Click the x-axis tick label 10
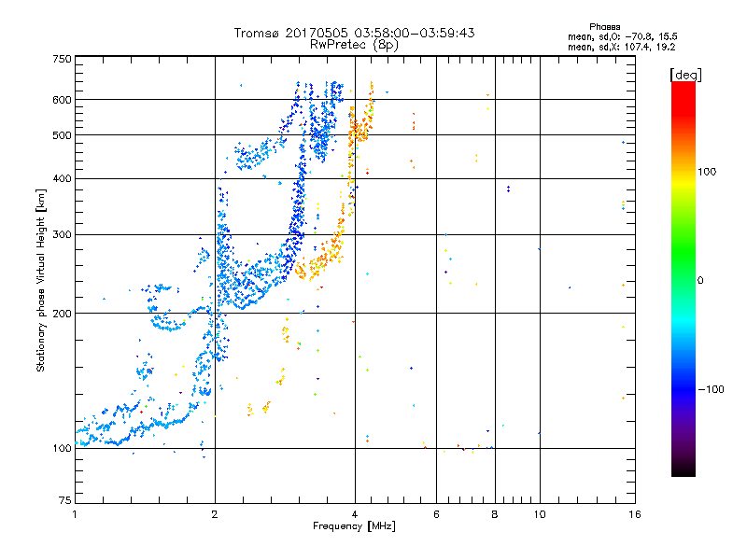Viewport: 747px width, 560px height. [540, 514]
